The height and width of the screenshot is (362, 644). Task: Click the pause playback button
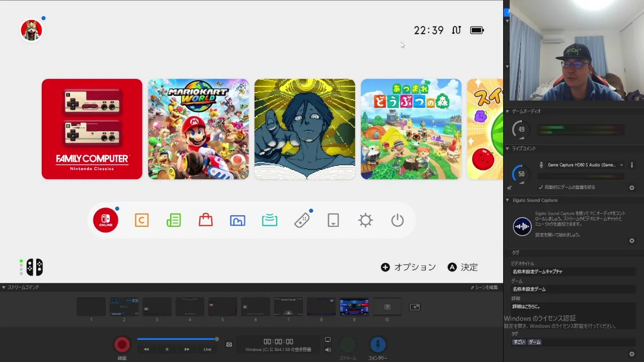167,349
